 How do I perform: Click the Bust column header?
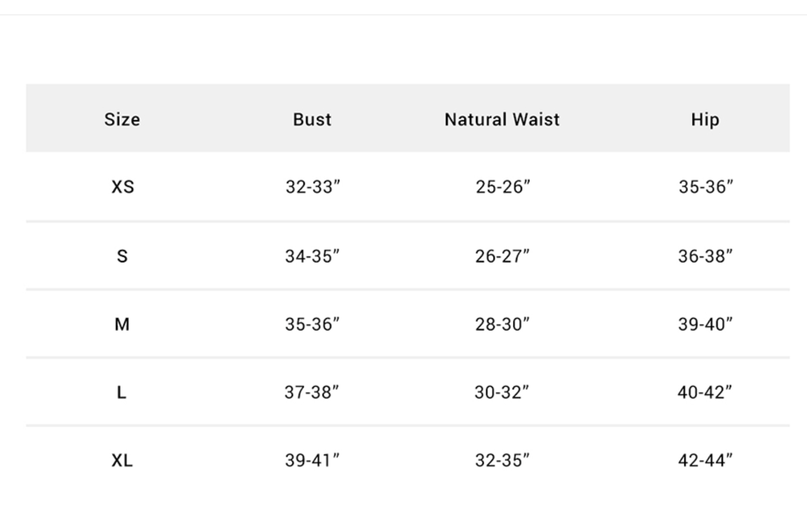coord(312,119)
